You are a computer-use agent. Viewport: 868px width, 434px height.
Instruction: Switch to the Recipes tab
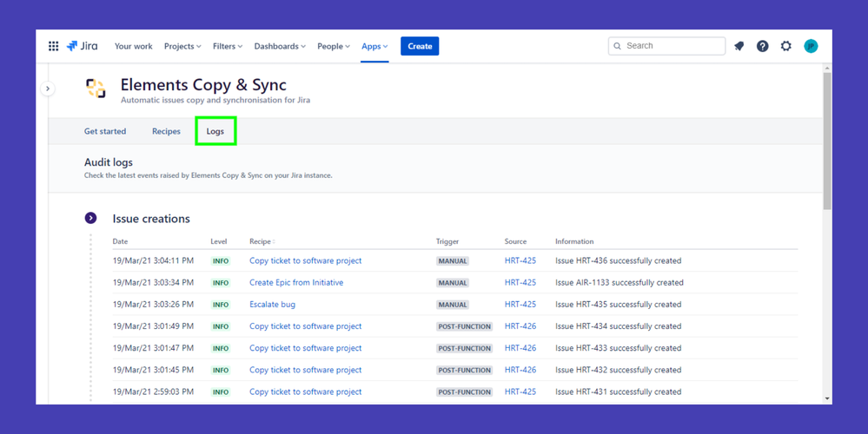pyautogui.click(x=166, y=131)
